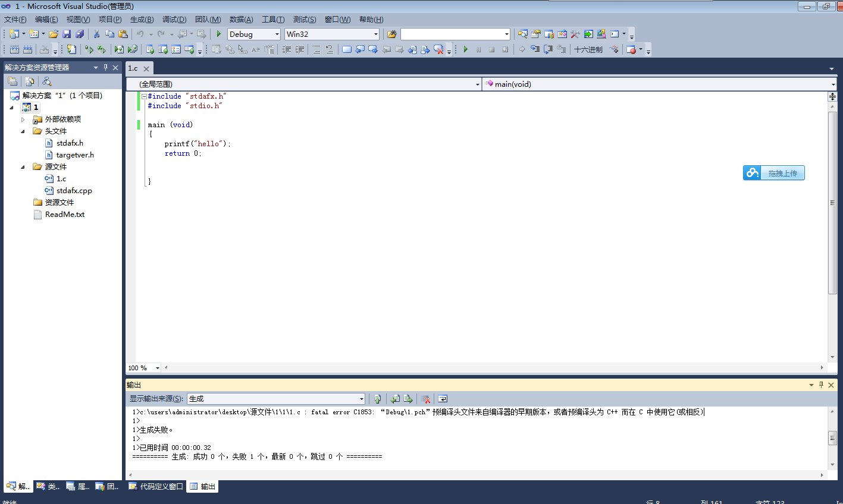
Task: Open the (全局范围) scope dropdown
Action: 477,84
